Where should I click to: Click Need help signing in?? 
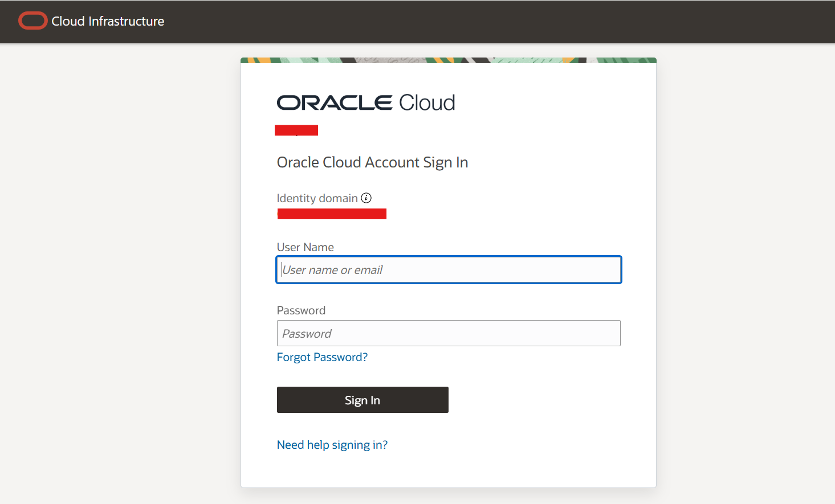coord(332,444)
